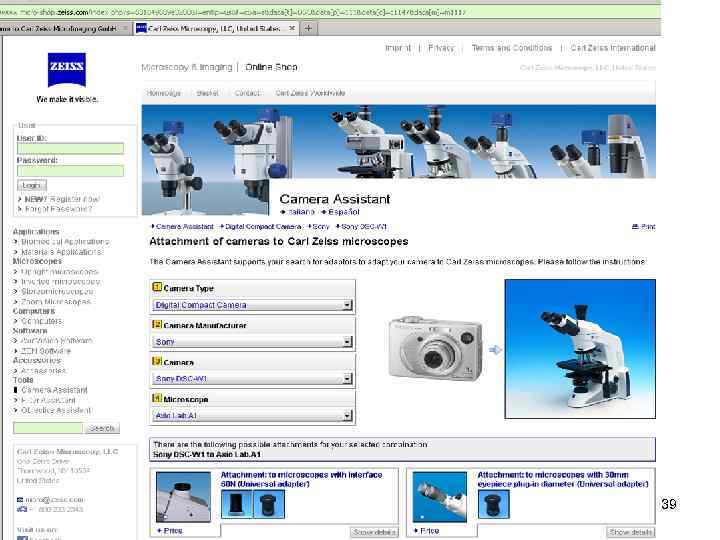Close the Carl Zeiss Microscopy tab
Image resolution: width=720 pixels, height=540 pixels.
tap(292, 28)
